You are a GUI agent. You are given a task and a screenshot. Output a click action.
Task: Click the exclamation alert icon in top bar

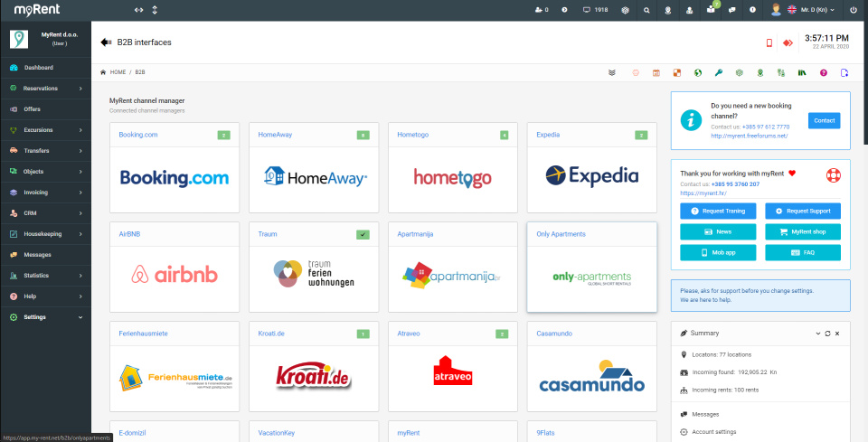(752, 10)
